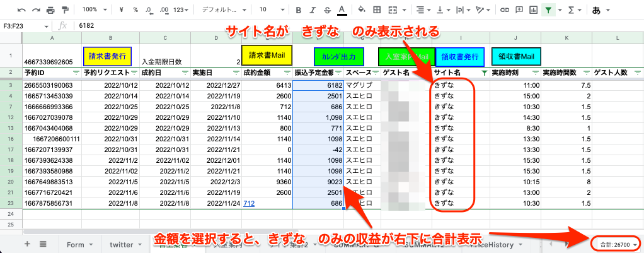Click the Insert link icon

tap(504, 10)
